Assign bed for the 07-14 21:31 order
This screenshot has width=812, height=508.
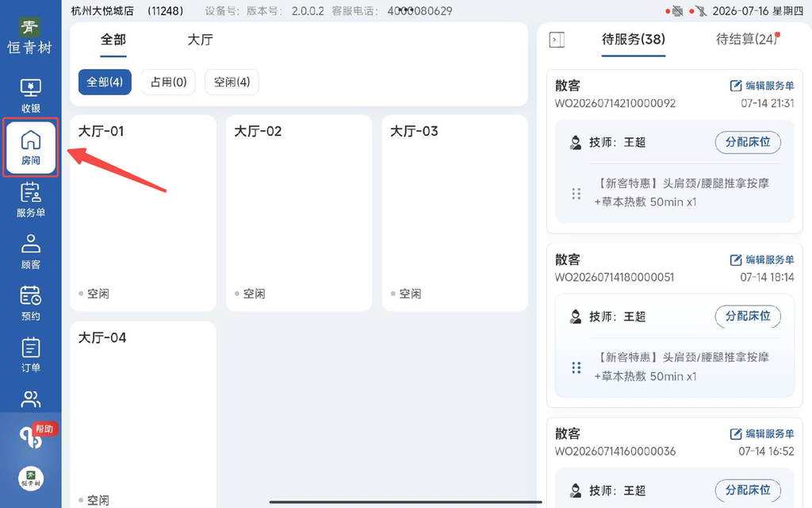(x=748, y=142)
